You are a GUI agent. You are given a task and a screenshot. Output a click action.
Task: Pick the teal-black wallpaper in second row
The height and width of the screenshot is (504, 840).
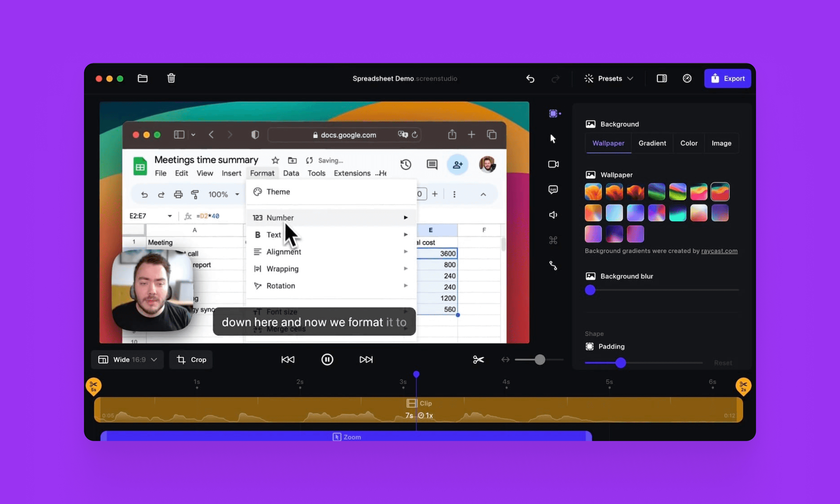pos(678,213)
